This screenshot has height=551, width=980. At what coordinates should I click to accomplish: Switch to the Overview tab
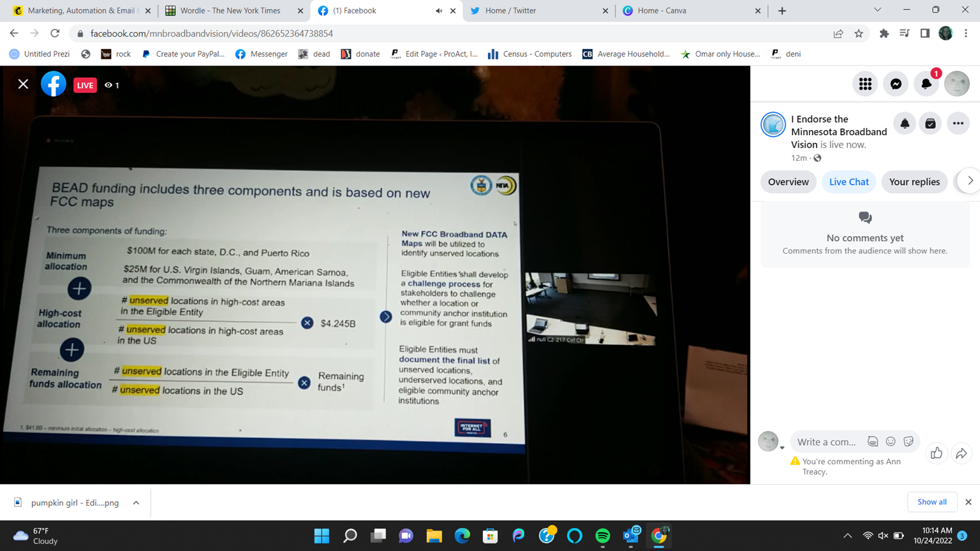point(788,182)
